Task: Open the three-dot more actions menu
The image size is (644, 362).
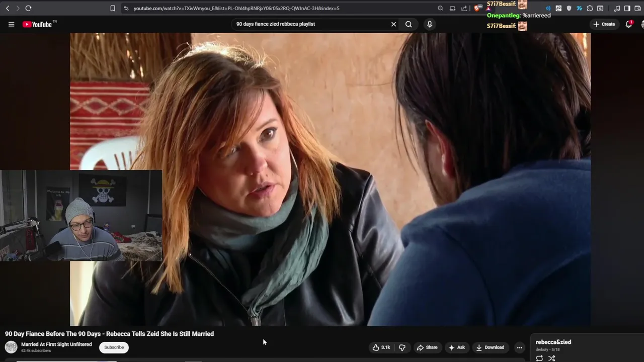Action: coord(519,347)
